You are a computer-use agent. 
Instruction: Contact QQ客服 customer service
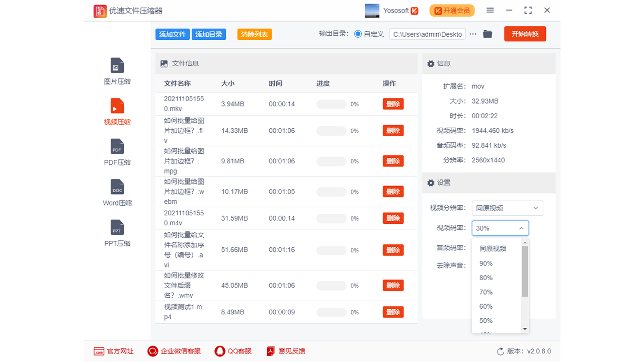click(x=232, y=351)
